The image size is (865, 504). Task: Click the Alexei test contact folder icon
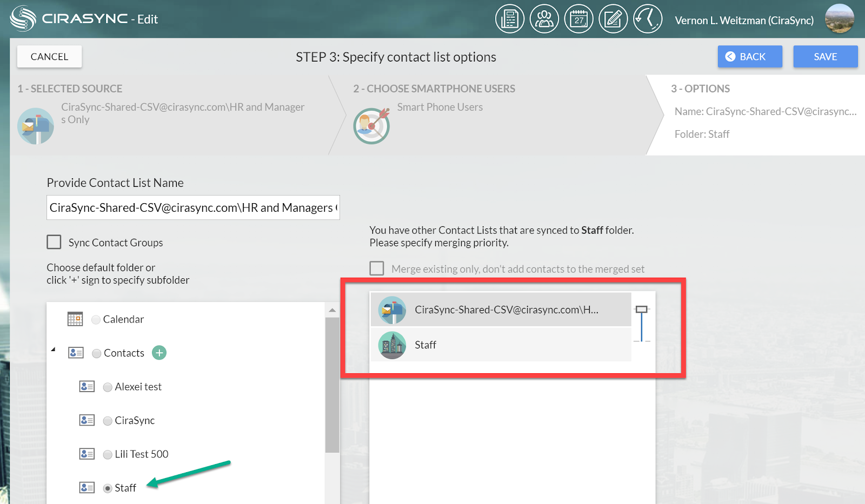(x=87, y=387)
